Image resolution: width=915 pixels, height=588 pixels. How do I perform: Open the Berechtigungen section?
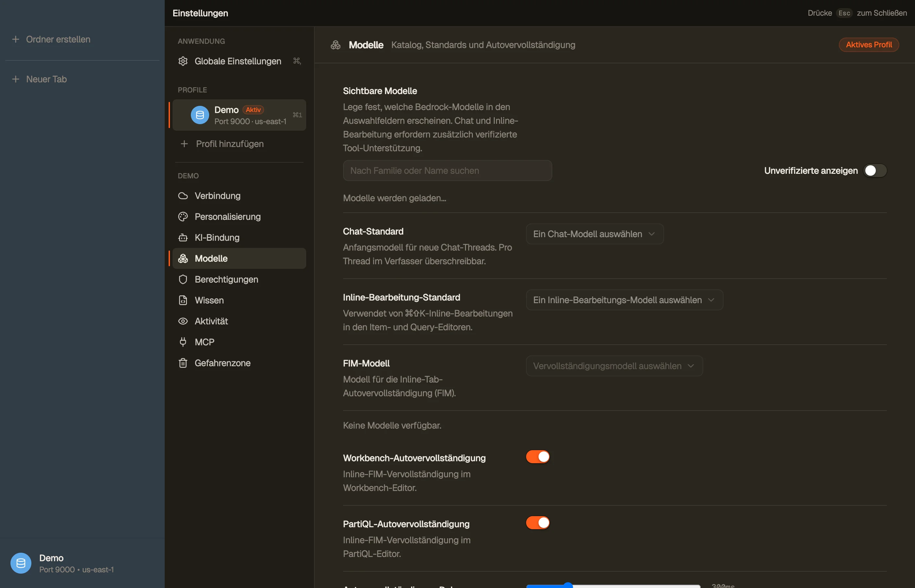click(240, 280)
